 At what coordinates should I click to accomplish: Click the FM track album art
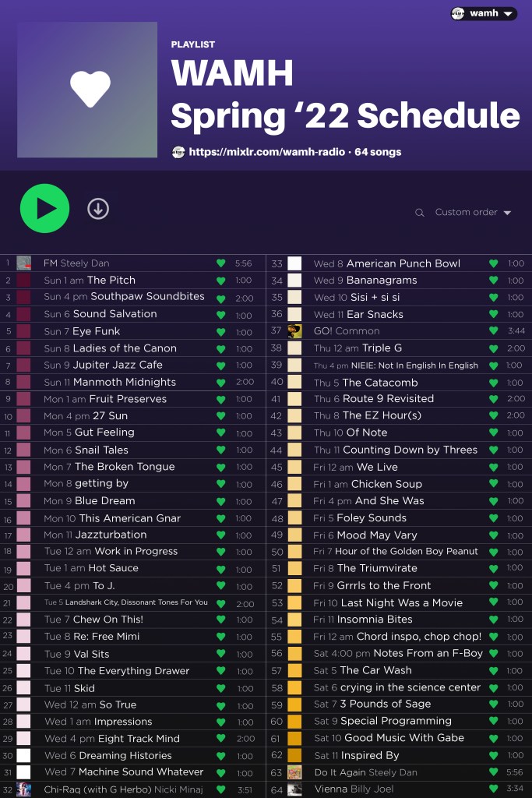tap(24, 263)
